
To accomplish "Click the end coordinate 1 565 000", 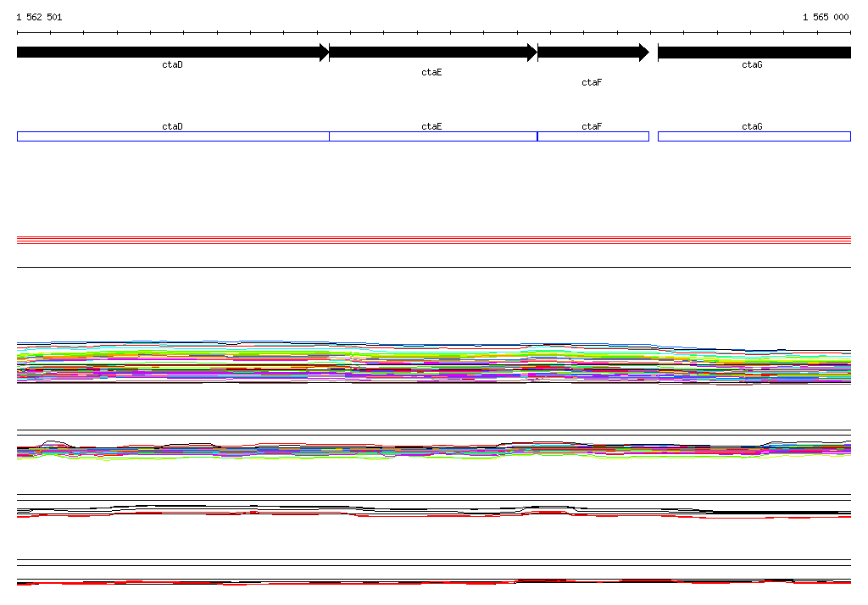I will click(x=825, y=17).
